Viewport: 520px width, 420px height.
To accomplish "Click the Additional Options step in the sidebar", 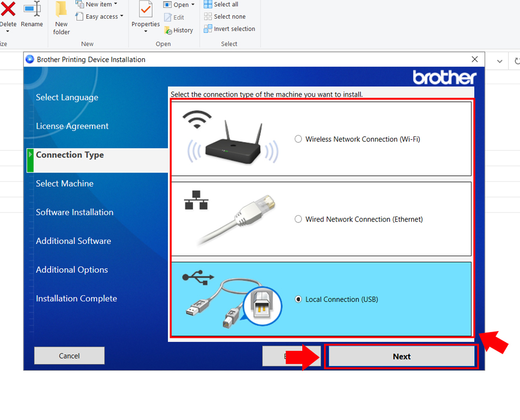I will click(x=72, y=269).
